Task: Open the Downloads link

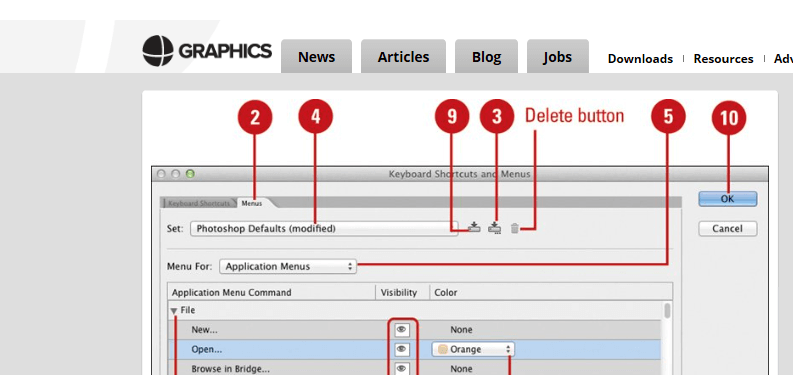Action: [x=640, y=59]
